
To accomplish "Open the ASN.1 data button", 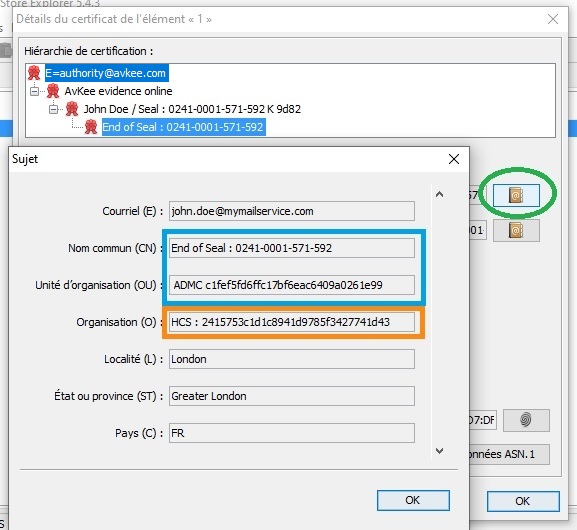I will coord(509,454).
